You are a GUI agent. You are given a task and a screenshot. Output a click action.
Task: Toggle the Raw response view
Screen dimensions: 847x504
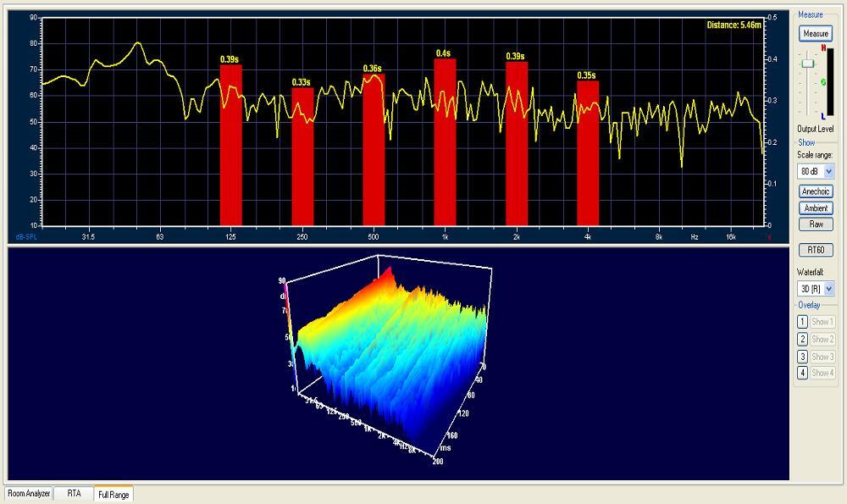pyautogui.click(x=816, y=224)
